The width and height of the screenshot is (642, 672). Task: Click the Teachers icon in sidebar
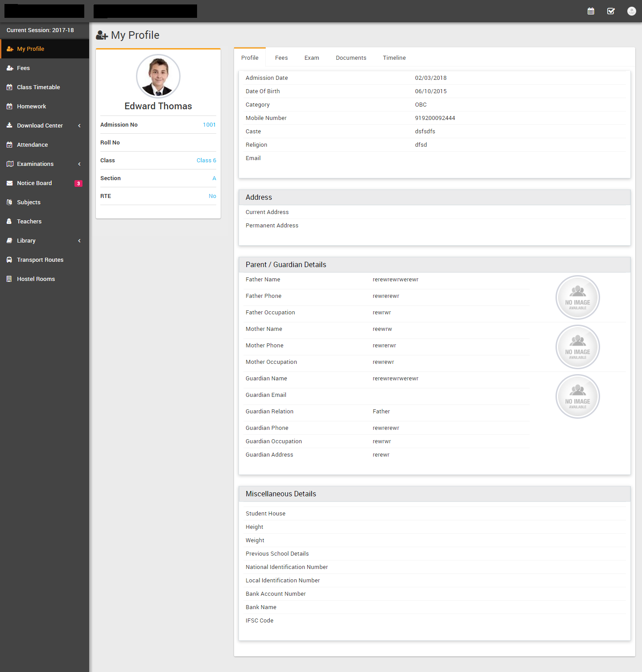pos(9,222)
